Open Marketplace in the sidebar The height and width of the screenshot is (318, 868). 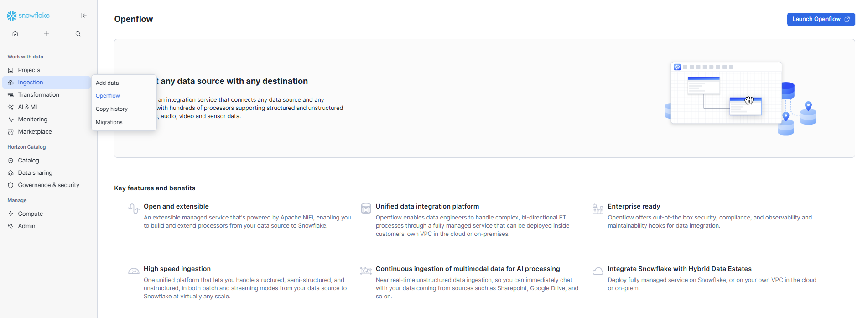coord(35,132)
